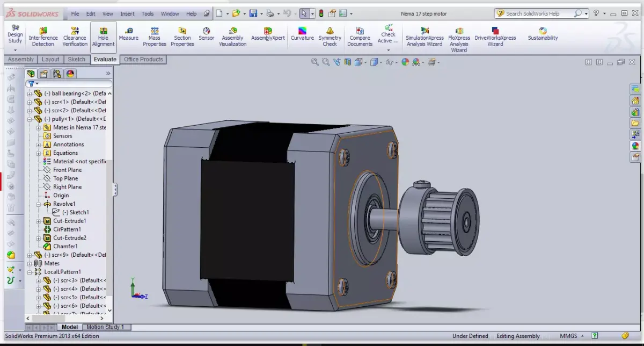This screenshot has width=644, height=346.
Task: Open Compare Documents
Action: click(x=360, y=36)
